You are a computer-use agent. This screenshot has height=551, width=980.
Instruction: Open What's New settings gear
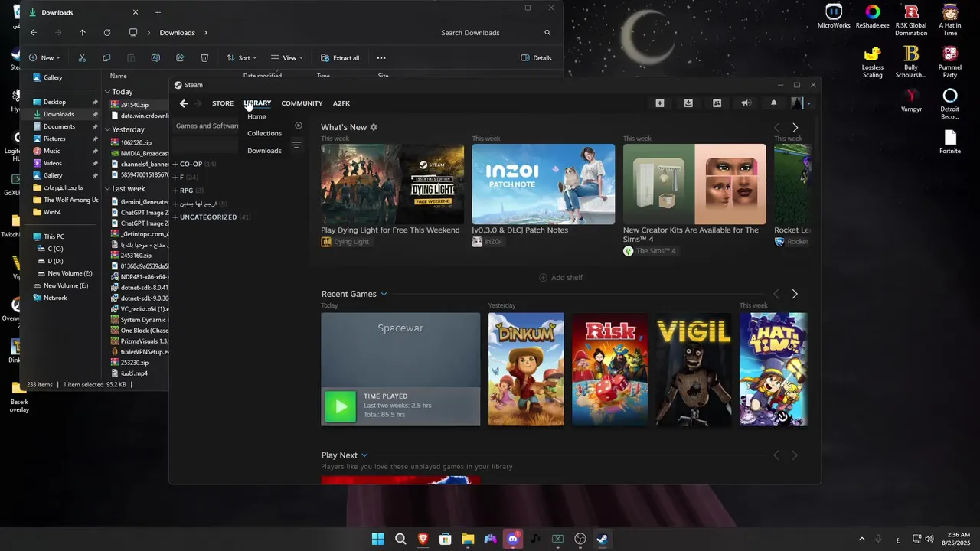coord(374,127)
